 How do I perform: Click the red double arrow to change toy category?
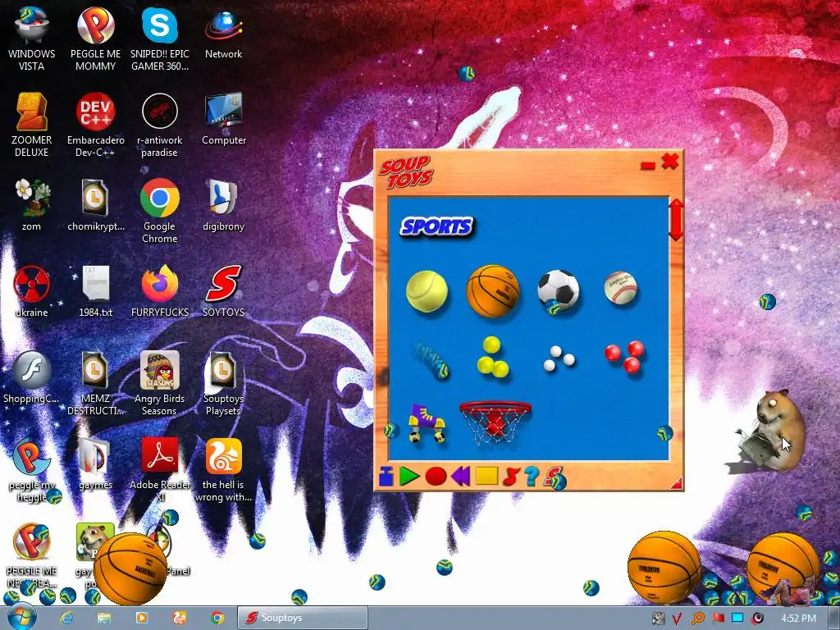tap(676, 220)
